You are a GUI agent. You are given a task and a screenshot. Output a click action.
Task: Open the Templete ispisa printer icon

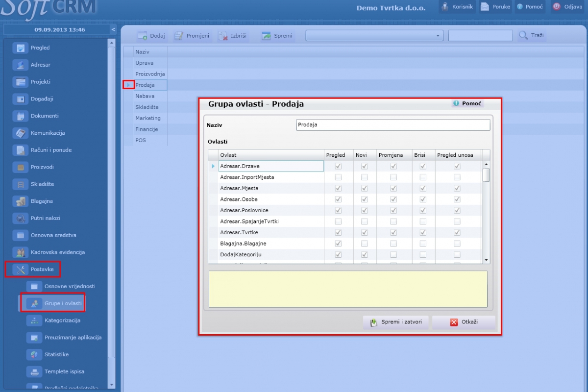[34, 371]
